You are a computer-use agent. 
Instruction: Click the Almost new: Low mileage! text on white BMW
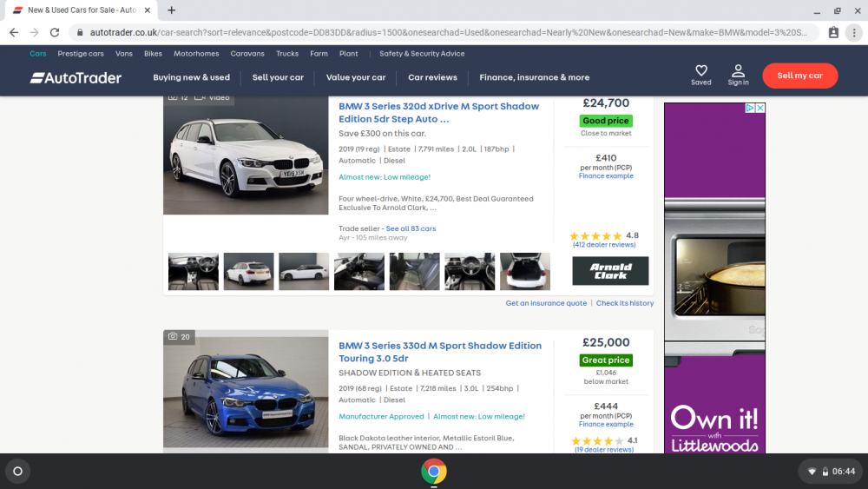tap(385, 177)
